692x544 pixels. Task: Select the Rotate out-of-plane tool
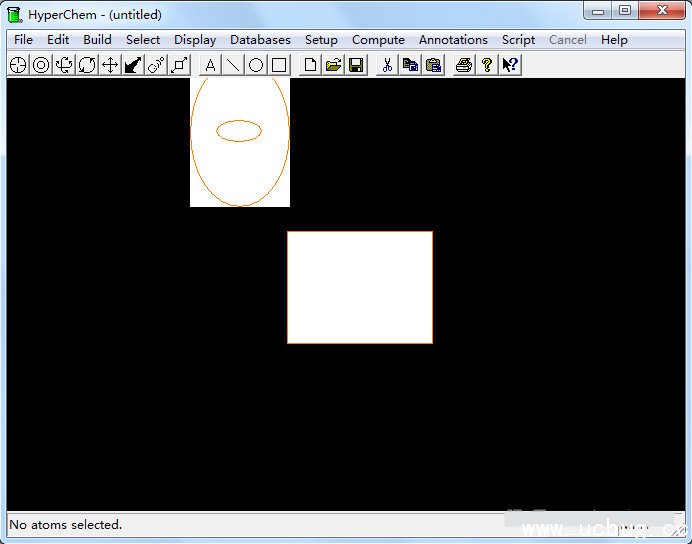click(64, 65)
